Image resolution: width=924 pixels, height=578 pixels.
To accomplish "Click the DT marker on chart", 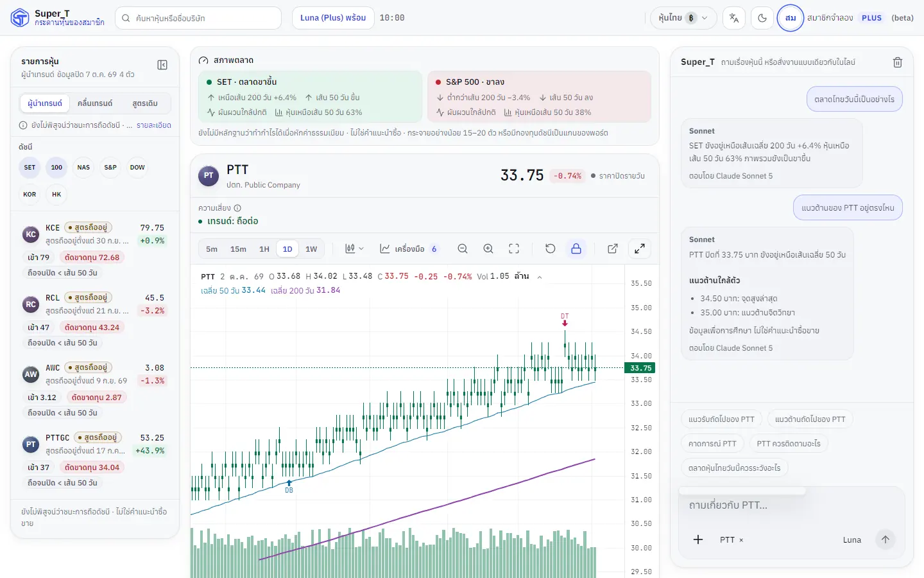I will click(x=565, y=319).
